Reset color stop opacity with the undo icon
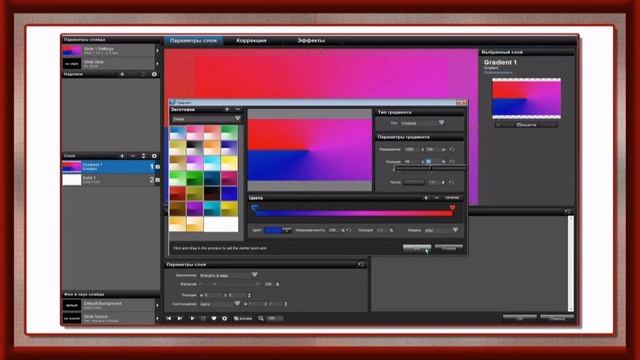The image size is (640, 360). click(x=349, y=230)
